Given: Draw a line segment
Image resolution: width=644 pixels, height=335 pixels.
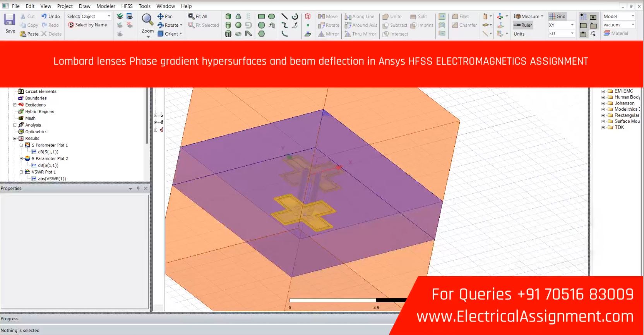Looking at the screenshot, I should (x=284, y=16).
